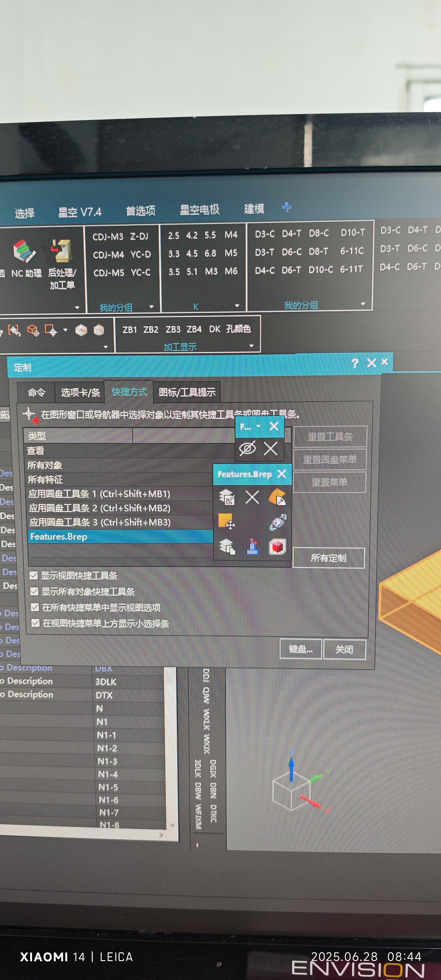Screen dimensions: 441x980
Task: Click the 重置圆盘菜单 button
Action: (330, 460)
